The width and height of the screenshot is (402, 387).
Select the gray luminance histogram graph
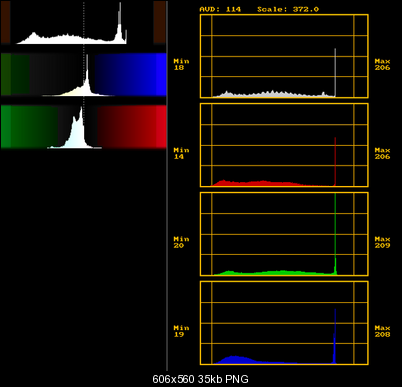(284, 56)
